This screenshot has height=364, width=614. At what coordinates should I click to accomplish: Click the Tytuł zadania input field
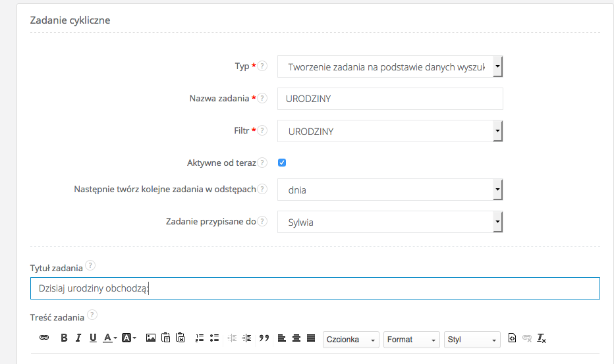point(315,288)
